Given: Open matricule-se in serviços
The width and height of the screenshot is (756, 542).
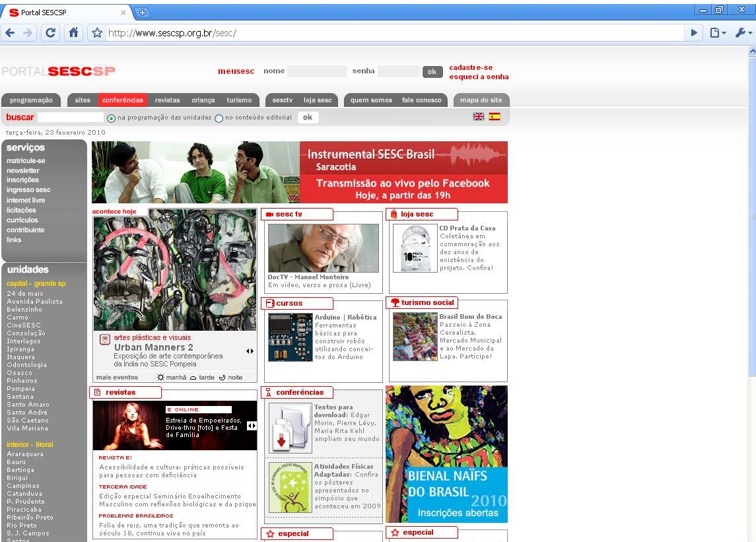Looking at the screenshot, I should pos(26,160).
